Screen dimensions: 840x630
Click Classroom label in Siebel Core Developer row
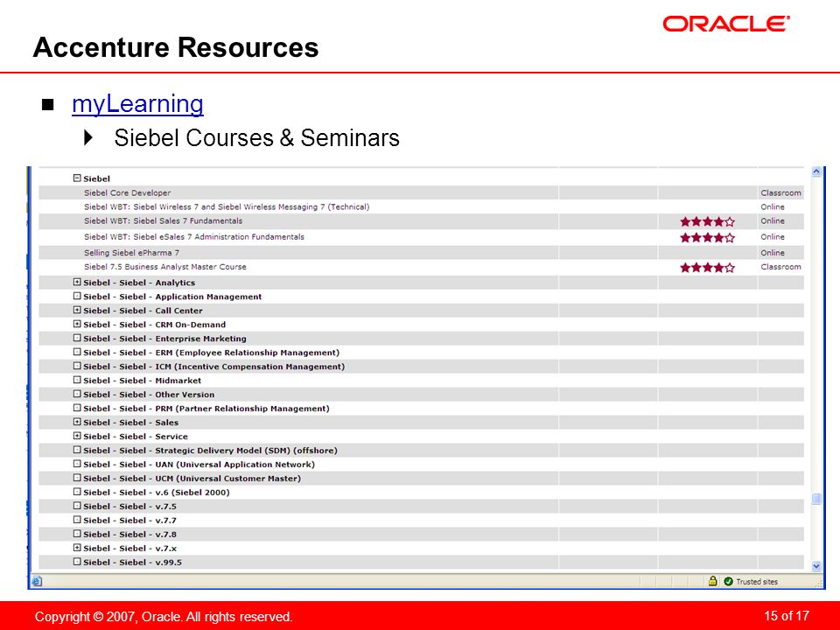click(780, 192)
